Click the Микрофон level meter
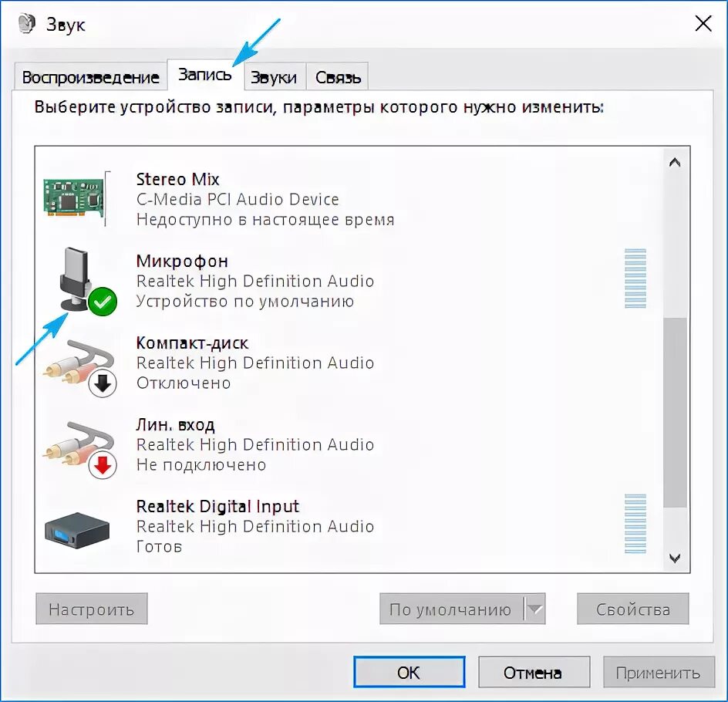The width and height of the screenshot is (728, 702). 635,278
